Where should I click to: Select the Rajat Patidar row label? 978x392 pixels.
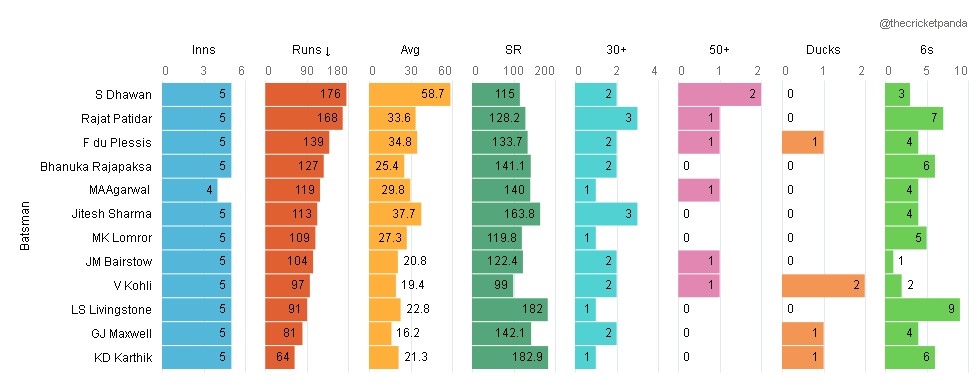click(117, 118)
